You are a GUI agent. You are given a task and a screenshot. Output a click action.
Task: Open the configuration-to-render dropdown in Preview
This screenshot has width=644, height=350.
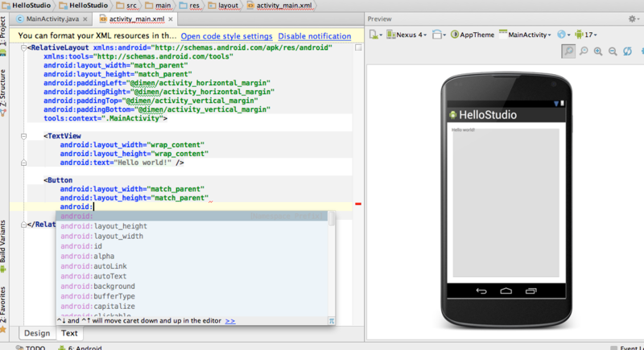coord(375,35)
